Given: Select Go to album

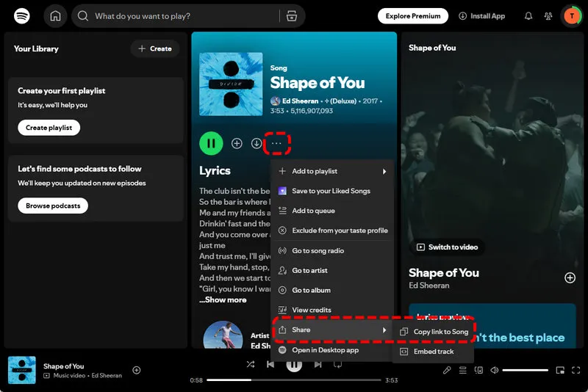Looking at the screenshot, I should point(332,290).
